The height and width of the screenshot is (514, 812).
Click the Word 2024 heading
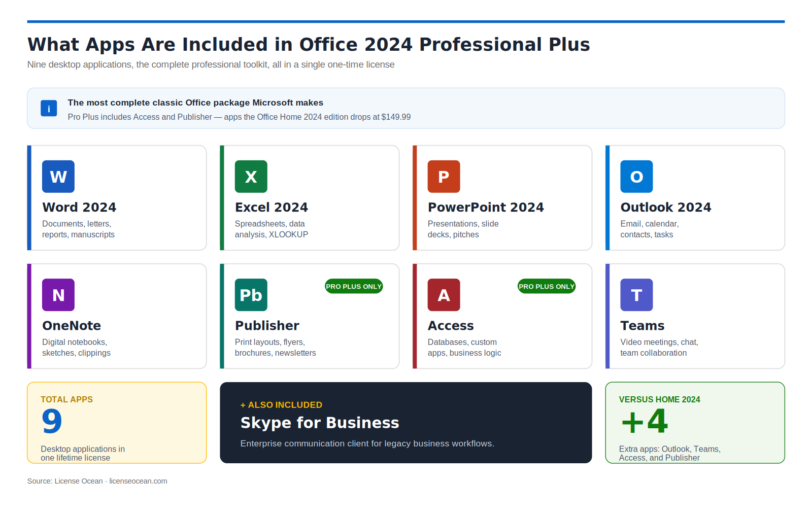click(79, 208)
